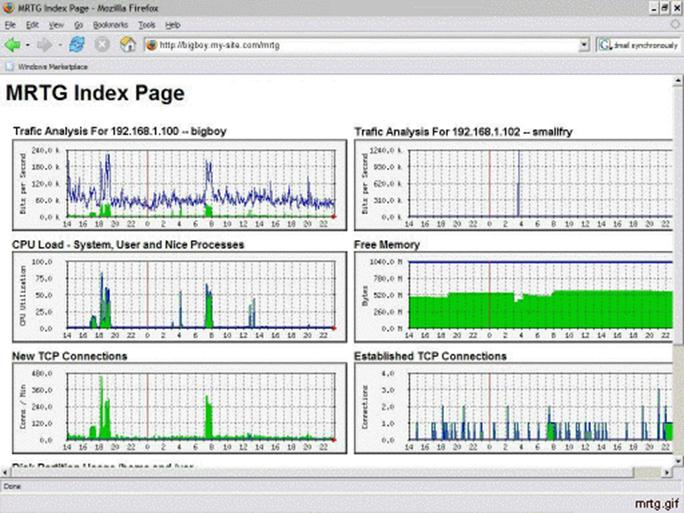Image resolution: width=684 pixels, height=513 pixels.
Task: Click 'CPU Load - System, User and Nice Processes' title
Action: (128, 245)
